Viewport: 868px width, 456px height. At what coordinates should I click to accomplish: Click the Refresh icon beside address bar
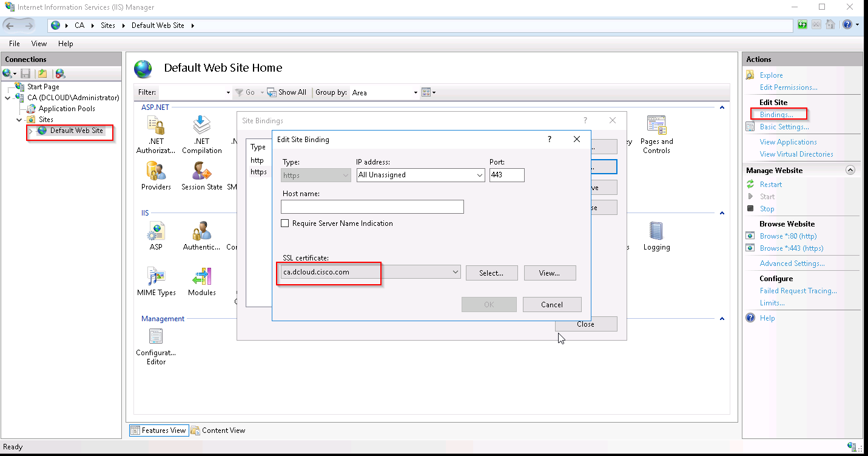[803, 25]
